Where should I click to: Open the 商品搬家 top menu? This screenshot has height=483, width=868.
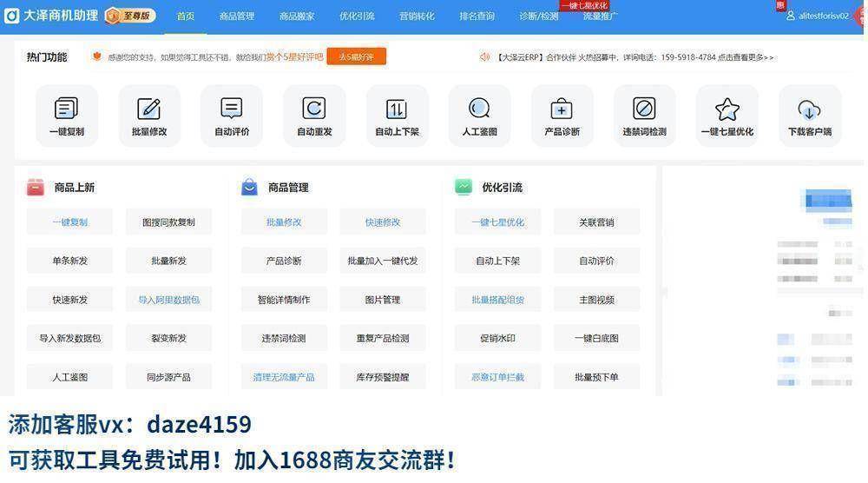[x=297, y=16]
